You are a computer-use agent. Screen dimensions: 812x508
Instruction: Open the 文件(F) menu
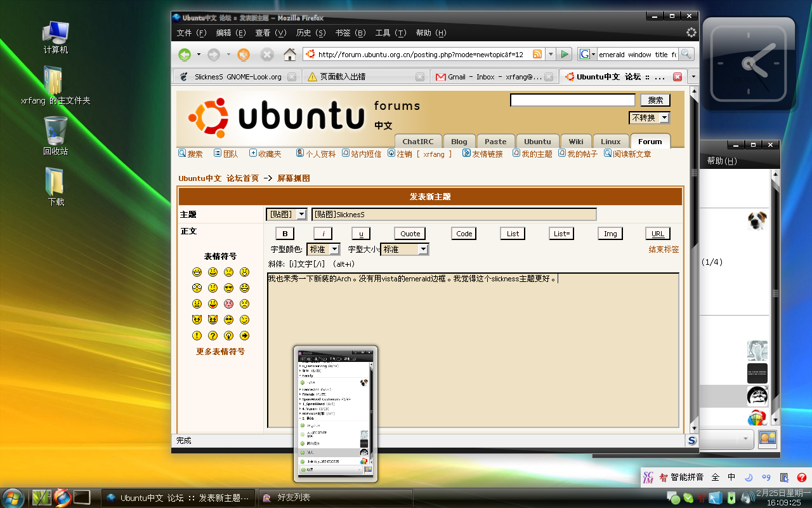tap(192, 33)
